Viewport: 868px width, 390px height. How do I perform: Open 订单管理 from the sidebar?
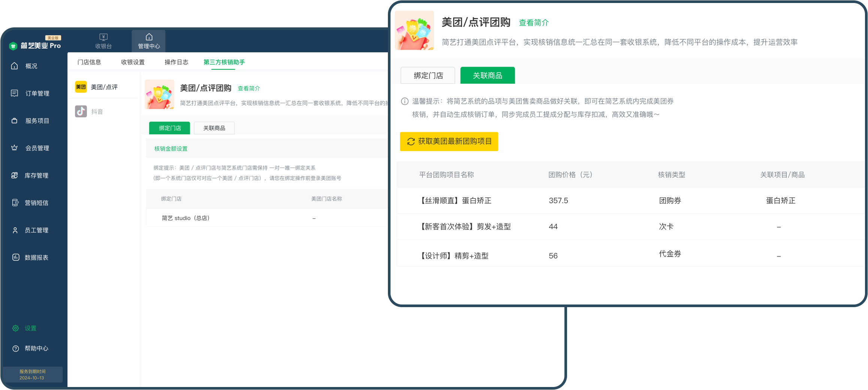point(37,93)
